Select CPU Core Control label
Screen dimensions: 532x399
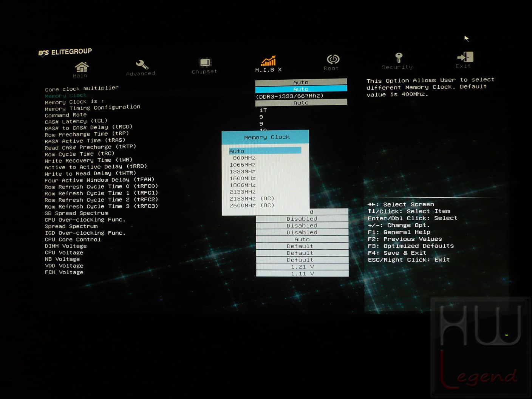[x=73, y=240]
